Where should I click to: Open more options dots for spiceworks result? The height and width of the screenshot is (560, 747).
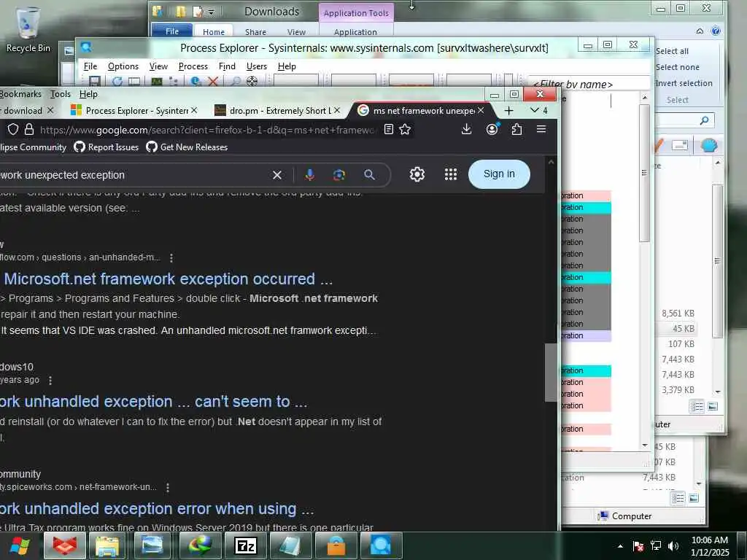coord(168,487)
